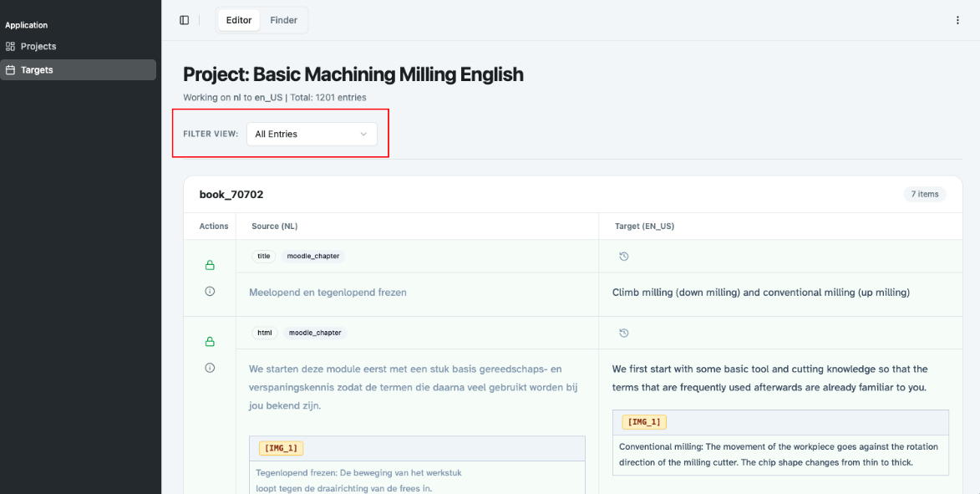Click the filter dropdown chevron arrow

tap(363, 134)
